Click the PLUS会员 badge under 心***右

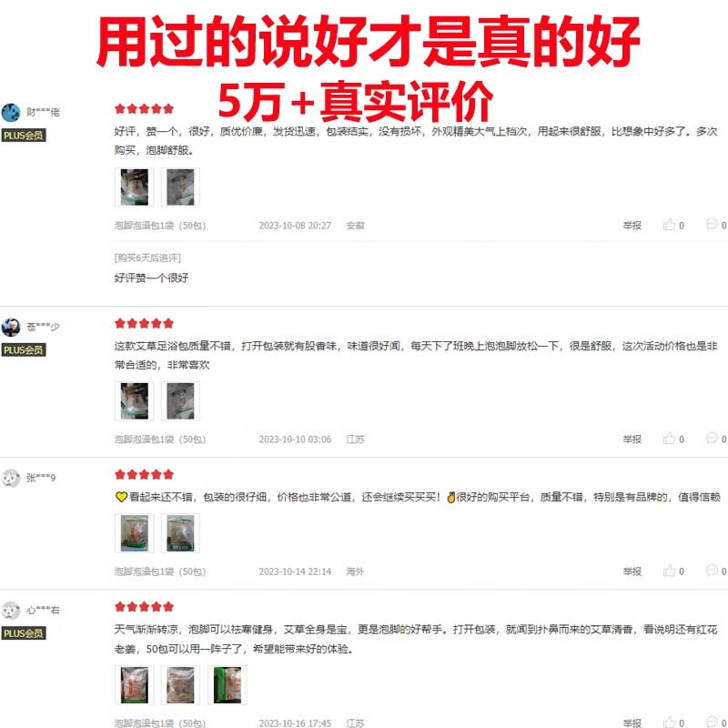pyautogui.click(x=24, y=633)
